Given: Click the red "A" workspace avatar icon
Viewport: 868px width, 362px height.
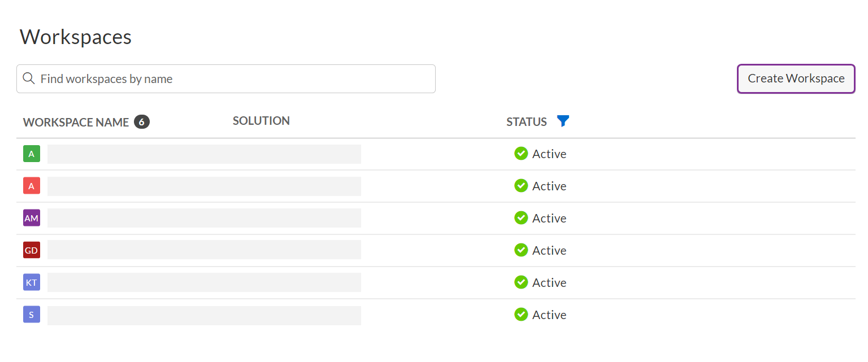Looking at the screenshot, I should (31, 185).
